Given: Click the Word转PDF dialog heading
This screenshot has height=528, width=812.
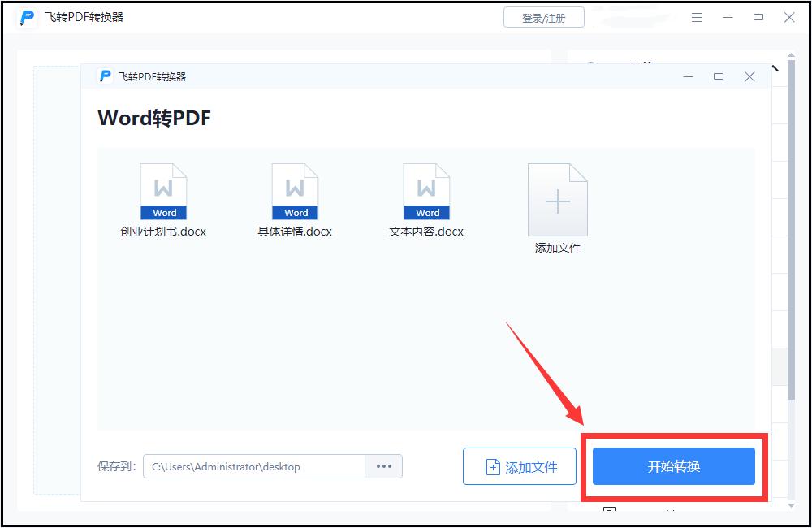Looking at the screenshot, I should click(153, 118).
